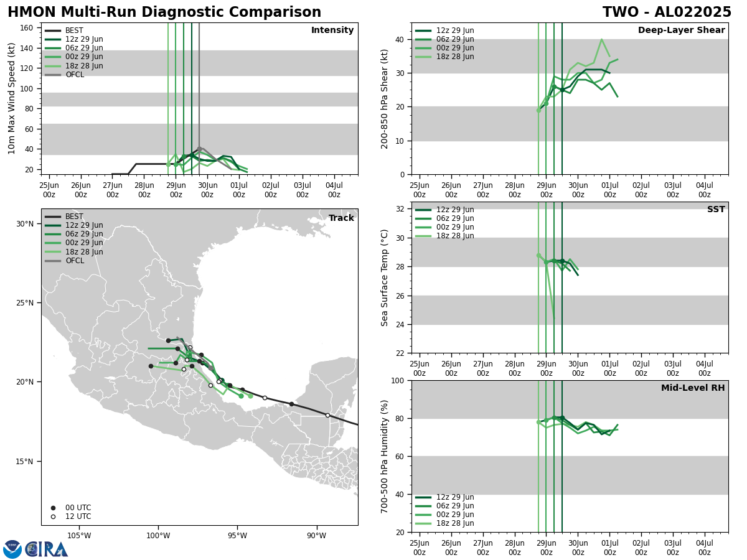Click the Track panel title
Screen dimensions: 747x560
tap(341, 218)
